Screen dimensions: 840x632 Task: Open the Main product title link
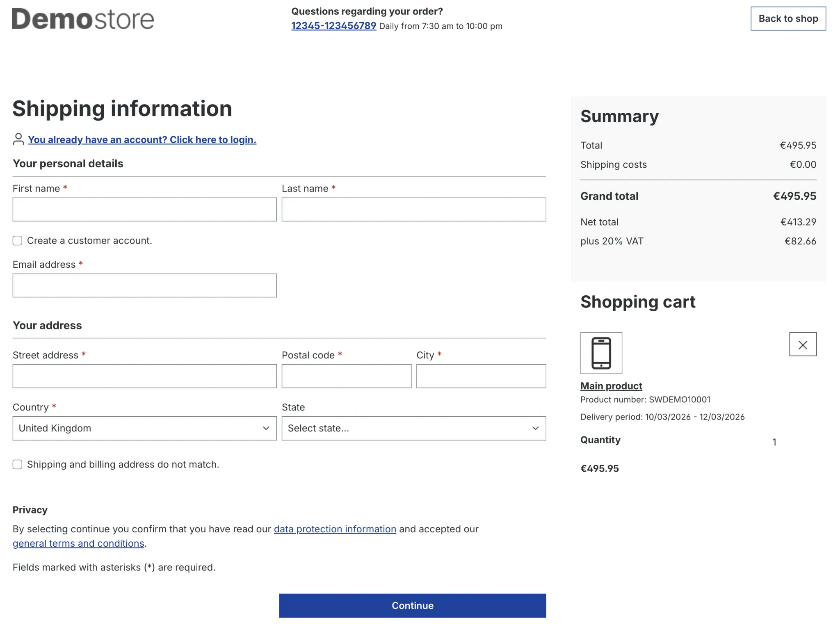(611, 386)
